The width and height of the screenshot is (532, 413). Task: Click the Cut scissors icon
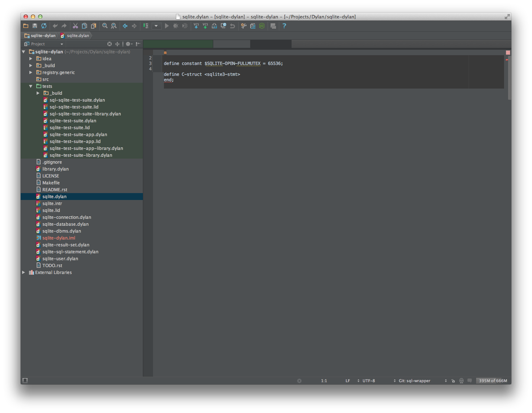pyautogui.click(x=75, y=26)
